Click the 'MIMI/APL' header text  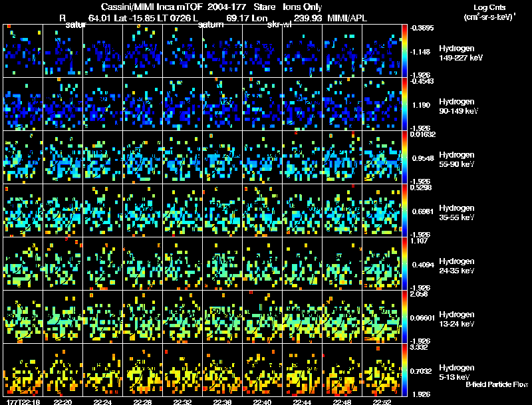pyautogui.click(x=347, y=18)
